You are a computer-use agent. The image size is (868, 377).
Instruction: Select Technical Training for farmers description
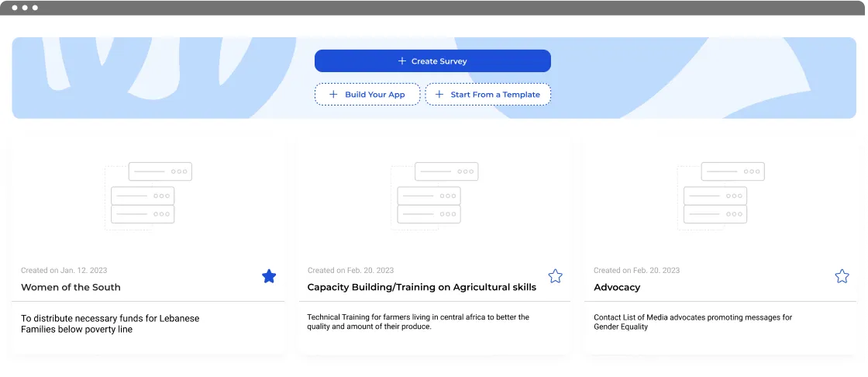click(x=418, y=322)
